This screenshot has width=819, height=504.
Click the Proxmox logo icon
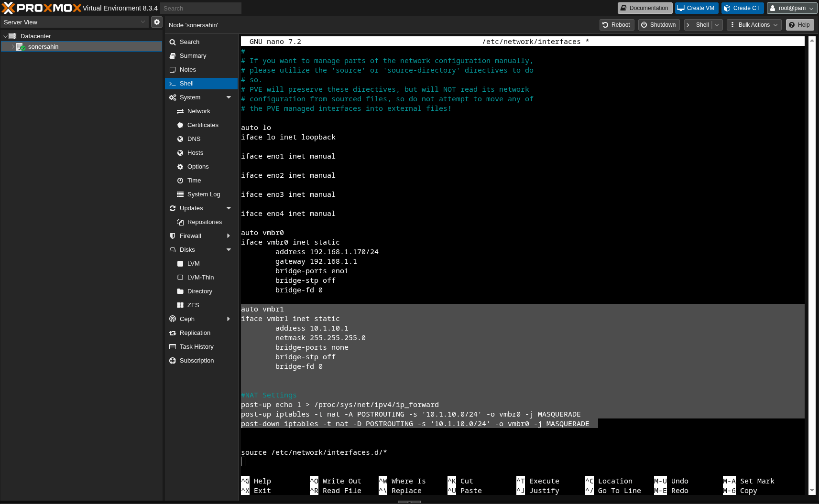click(9, 8)
